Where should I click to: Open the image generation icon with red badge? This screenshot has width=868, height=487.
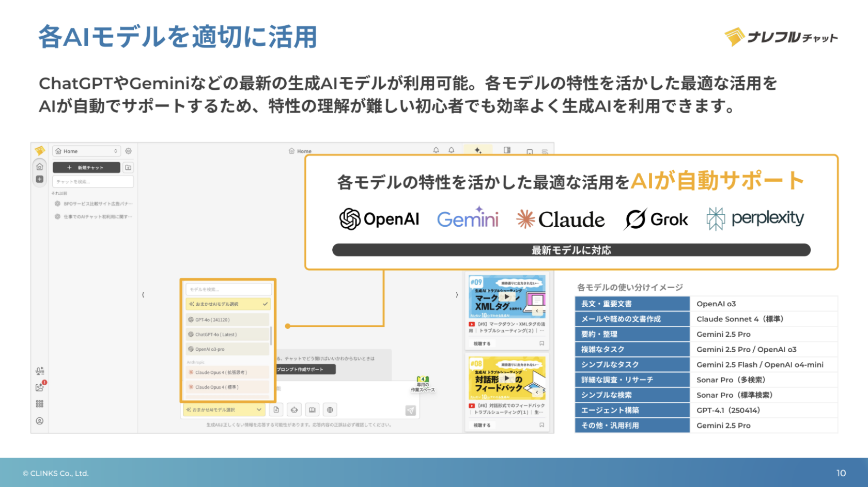pos(40,387)
